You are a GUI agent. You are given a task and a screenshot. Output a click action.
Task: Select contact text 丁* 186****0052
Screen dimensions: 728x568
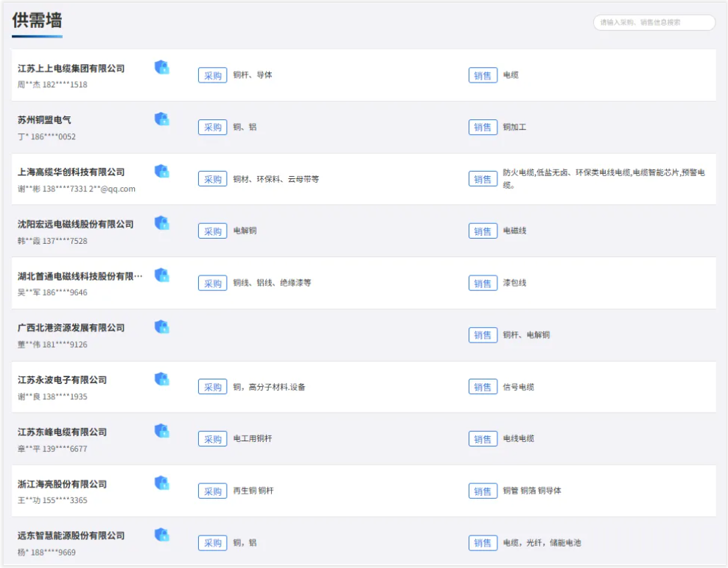tap(46, 136)
